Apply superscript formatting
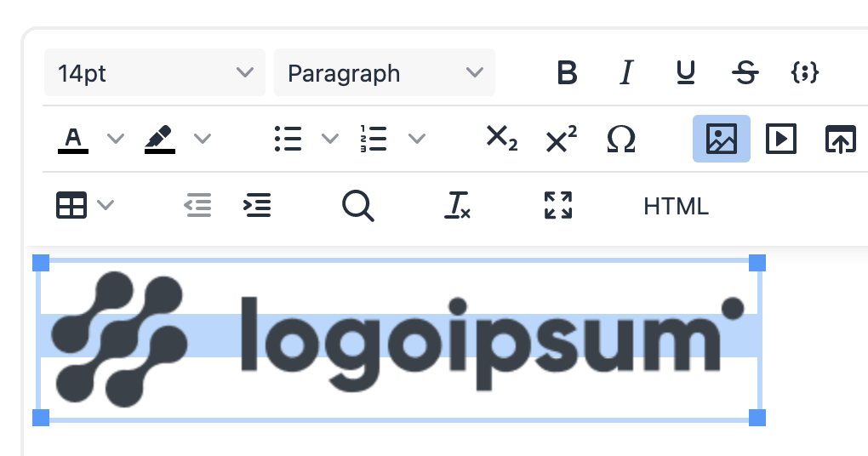868x456 pixels. click(x=561, y=138)
